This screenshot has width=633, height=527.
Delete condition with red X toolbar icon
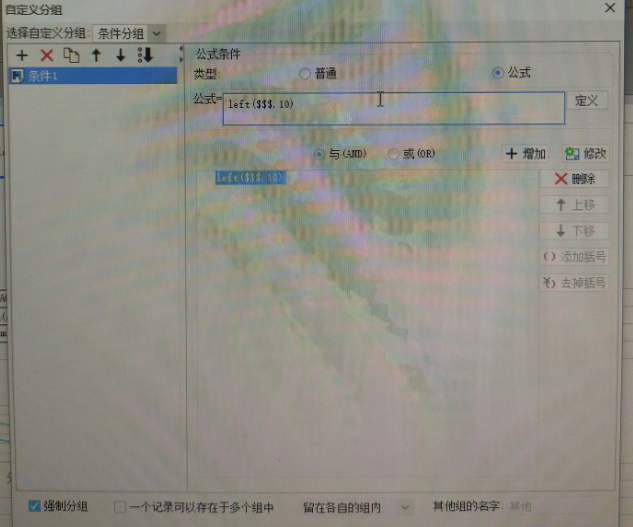click(47, 55)
